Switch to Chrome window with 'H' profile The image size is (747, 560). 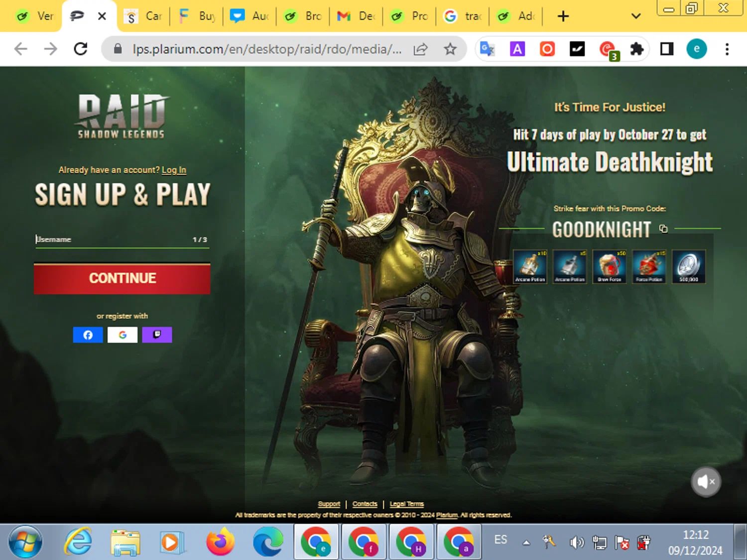(411, 542)
